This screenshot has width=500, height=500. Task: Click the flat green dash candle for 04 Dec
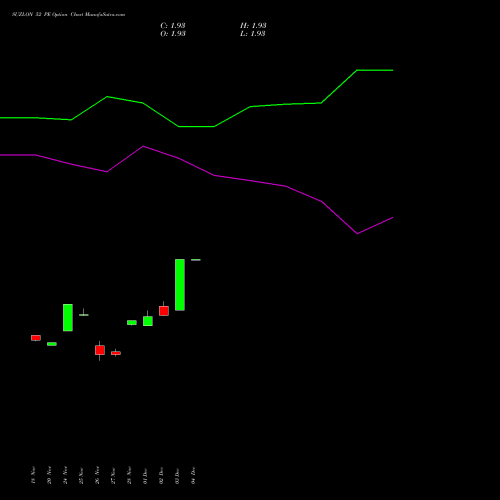coord(196,260)
